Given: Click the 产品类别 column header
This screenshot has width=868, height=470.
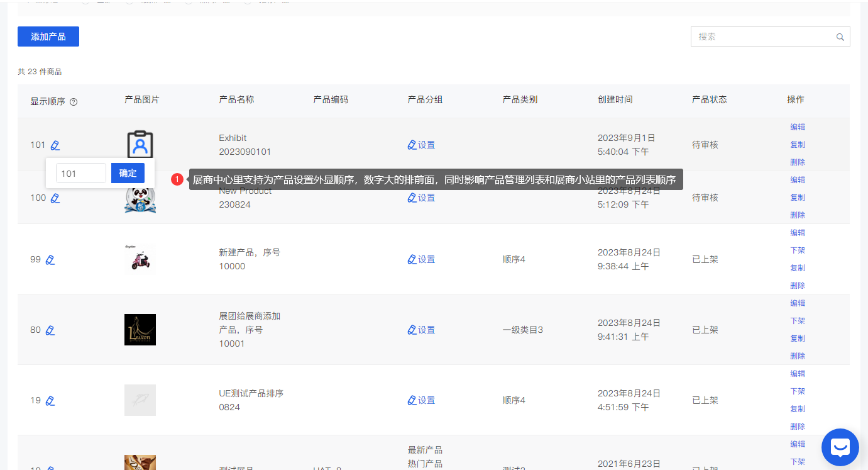Looking at the screenshot, I should click(520, 99).
